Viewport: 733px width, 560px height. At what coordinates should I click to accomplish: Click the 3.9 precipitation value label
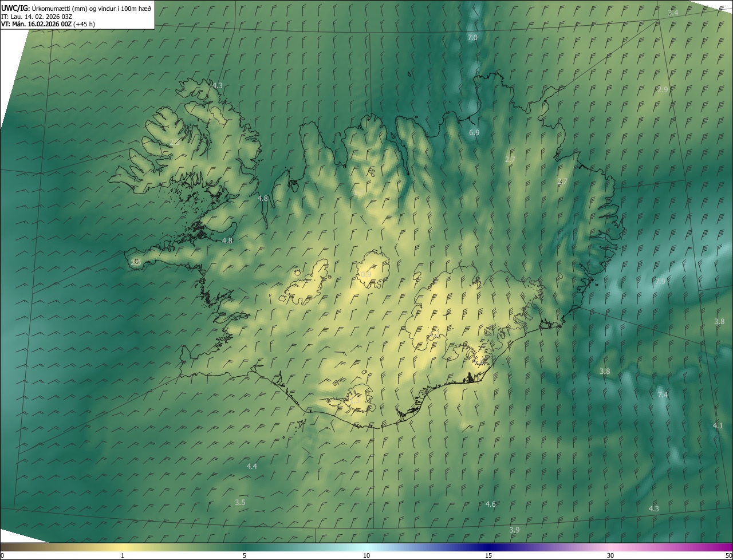[514, 530]
